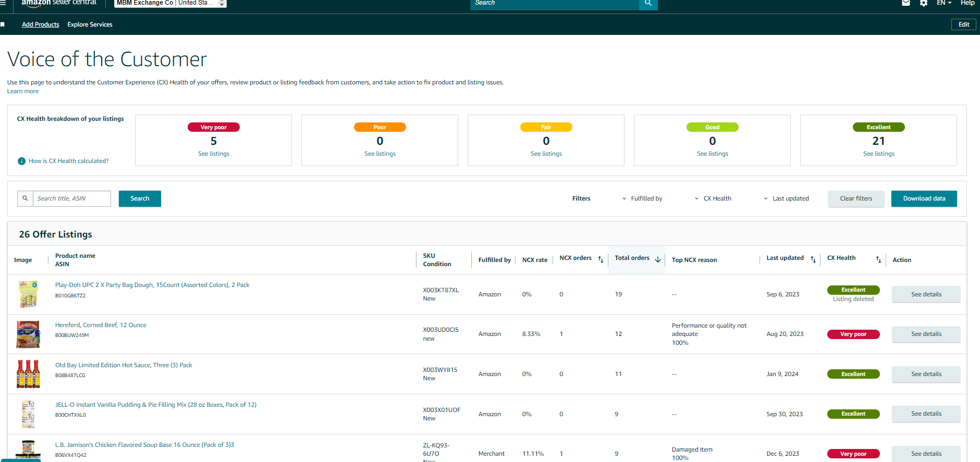Click the Very poor red badge in breakdown

(214, 127)
